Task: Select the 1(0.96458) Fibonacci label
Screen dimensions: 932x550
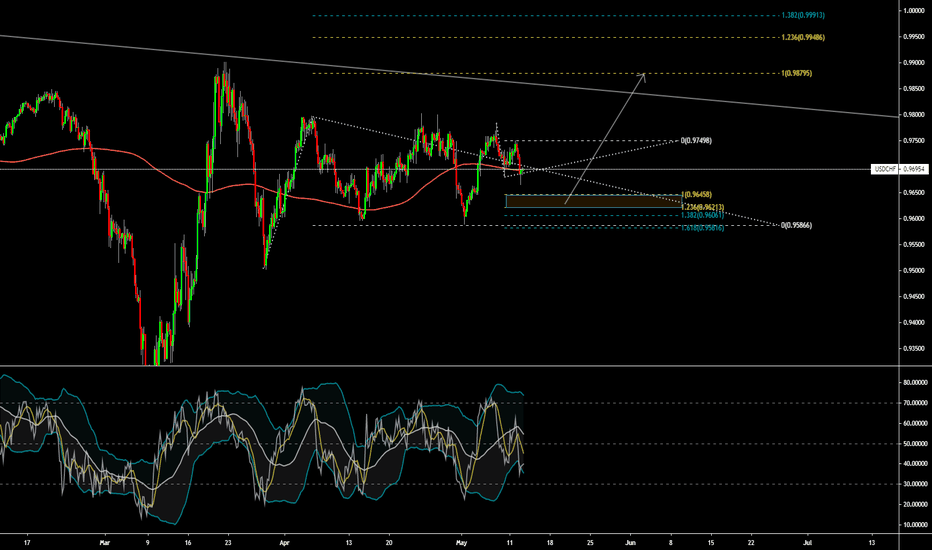Action: pyautogui.click(x=697, y=194)
